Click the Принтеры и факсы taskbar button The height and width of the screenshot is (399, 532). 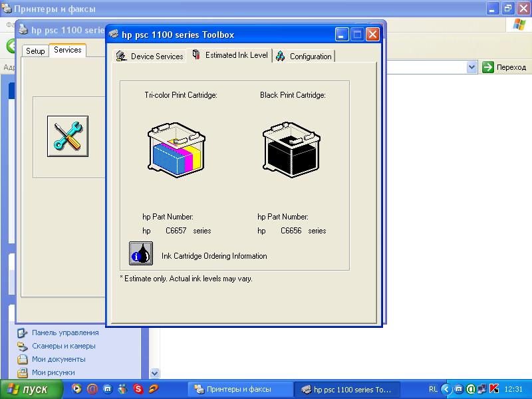pos(240,389)
